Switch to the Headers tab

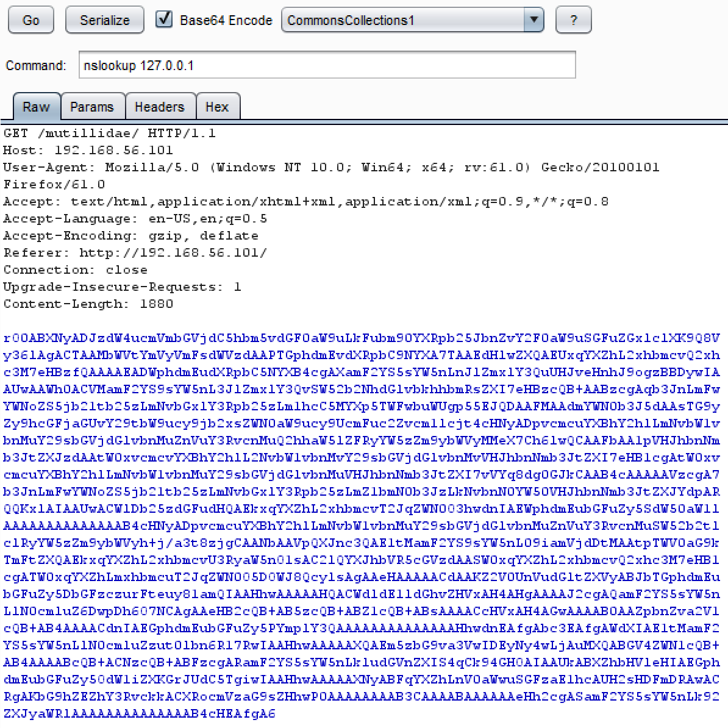(160, 106)
